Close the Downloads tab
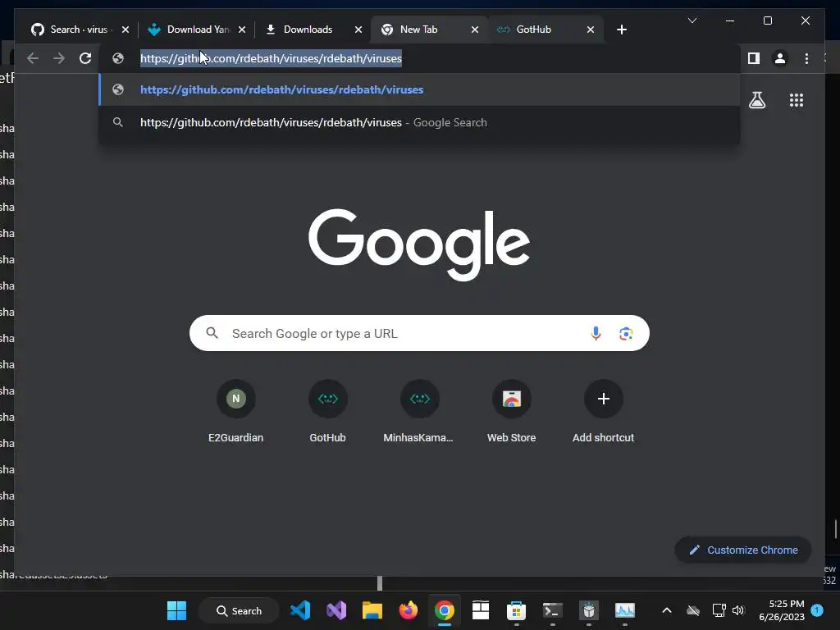This screenshot has width=840, height=630. coord(358,30)
